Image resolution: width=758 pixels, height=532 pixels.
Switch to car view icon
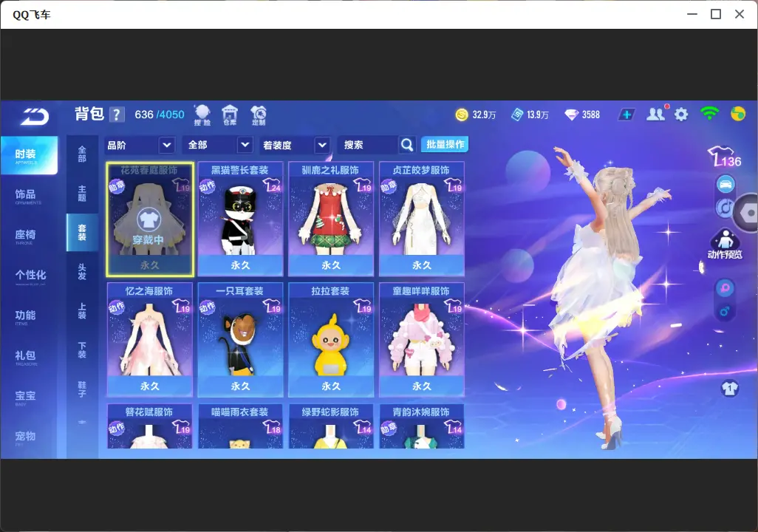(x=725, y=184)
